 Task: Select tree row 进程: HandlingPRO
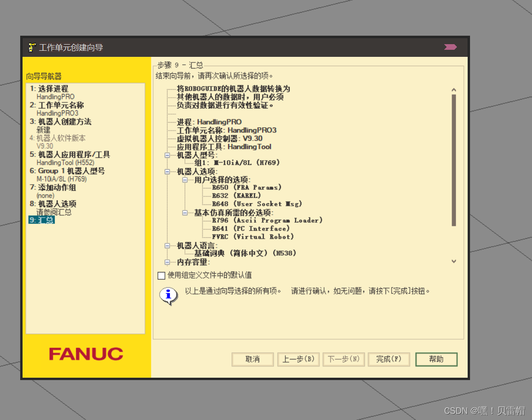click(x=209, y=122)
